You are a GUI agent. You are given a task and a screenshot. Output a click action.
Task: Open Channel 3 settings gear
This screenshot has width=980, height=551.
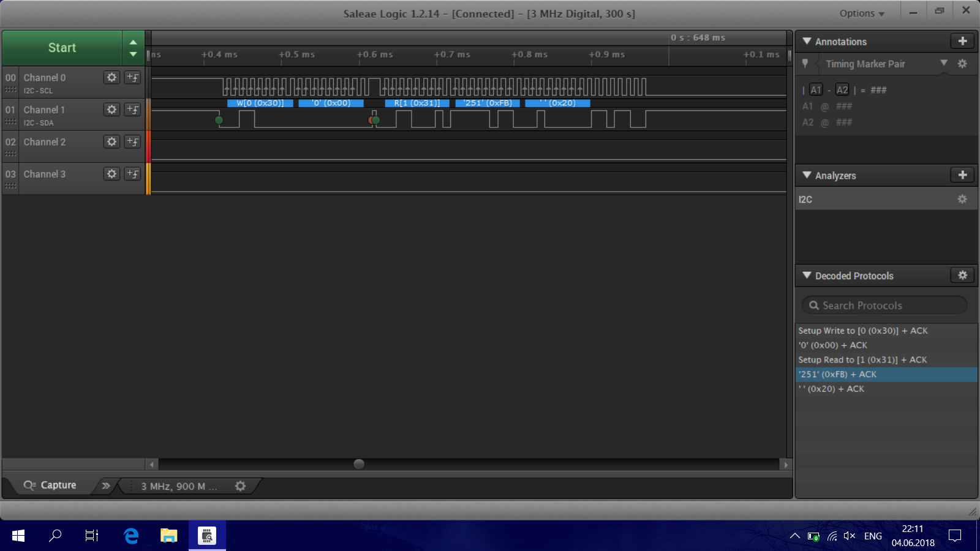(x=111, y=174)
